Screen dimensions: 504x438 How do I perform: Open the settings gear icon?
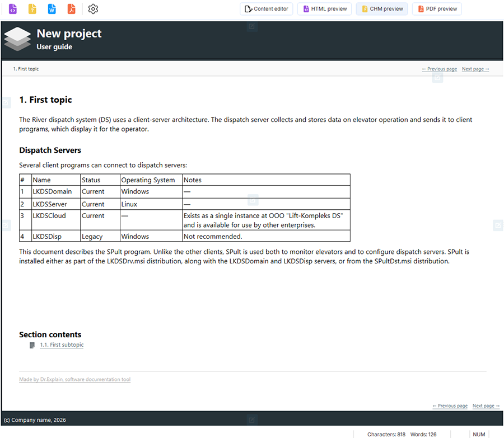point(93,9)
